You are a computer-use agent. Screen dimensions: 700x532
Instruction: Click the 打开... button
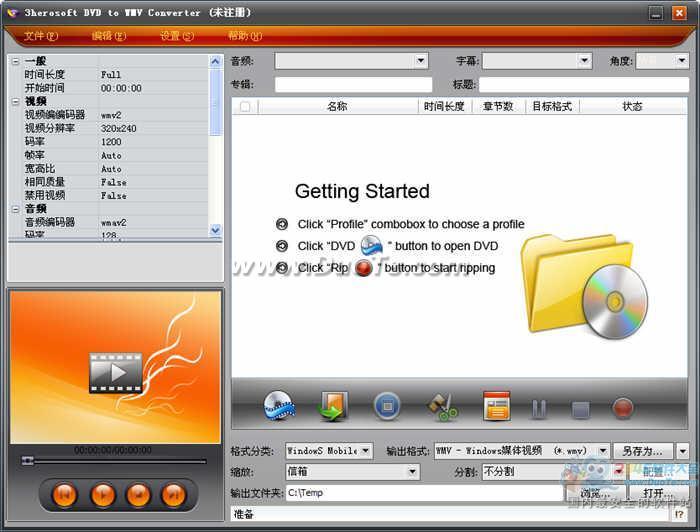coord(658,493)
